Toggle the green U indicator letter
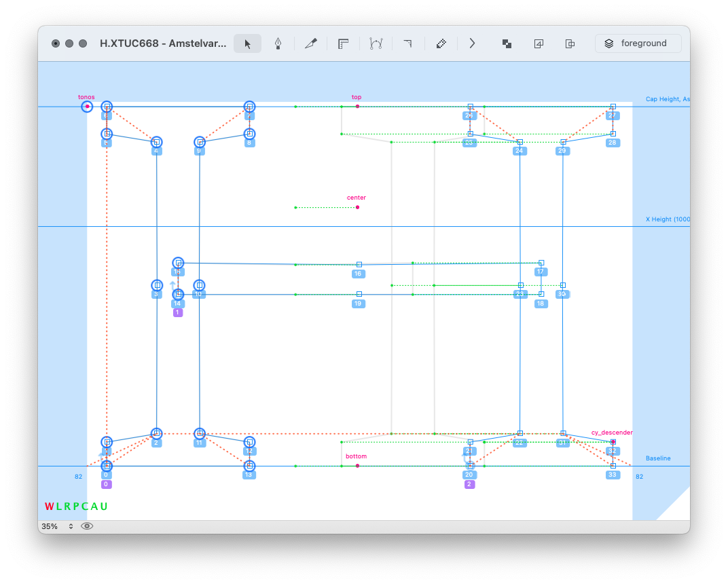728x584 pixels. [104, 507]
